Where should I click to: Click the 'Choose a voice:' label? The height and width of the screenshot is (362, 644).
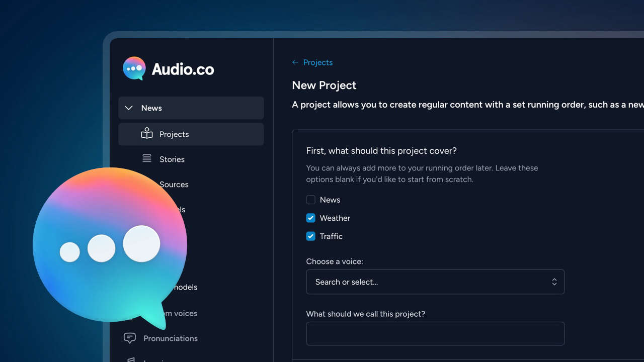(x=335, y=261)
